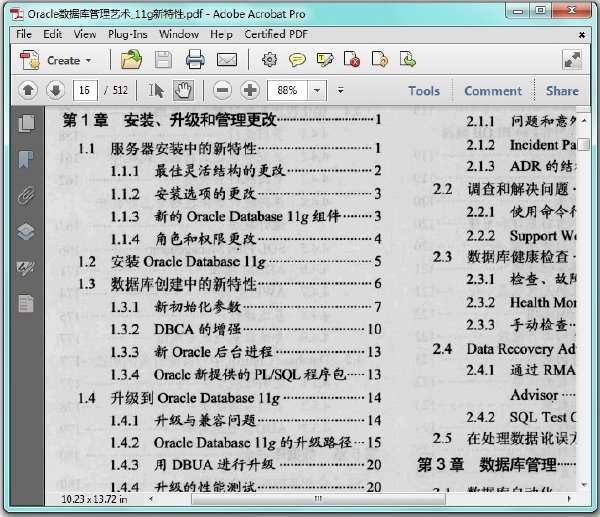Click the zoom percentage field showing 88%
The width and height of the screenshot is (600, 517).
coord(287,90)
